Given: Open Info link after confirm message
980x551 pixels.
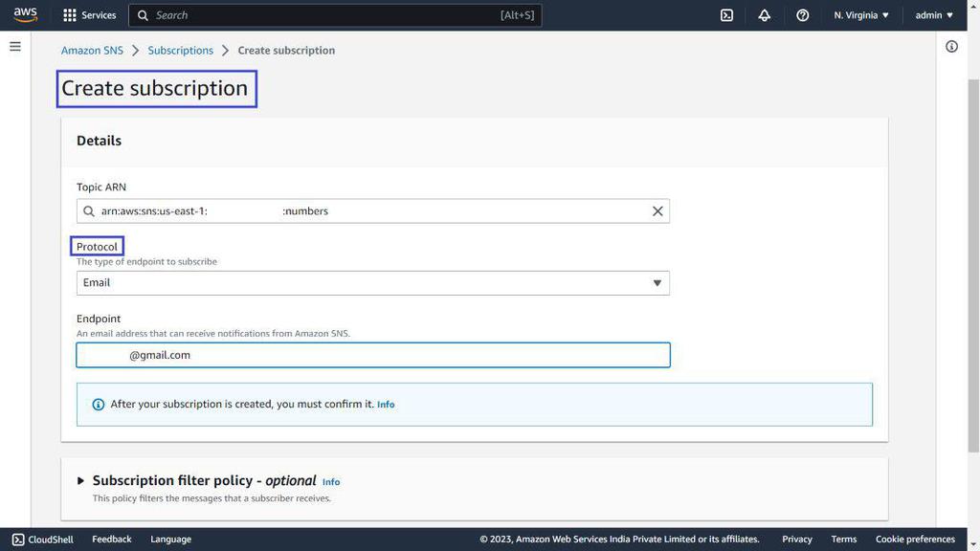Looking at the screenshot, I should pyautogui.click(x=386, y=405).
